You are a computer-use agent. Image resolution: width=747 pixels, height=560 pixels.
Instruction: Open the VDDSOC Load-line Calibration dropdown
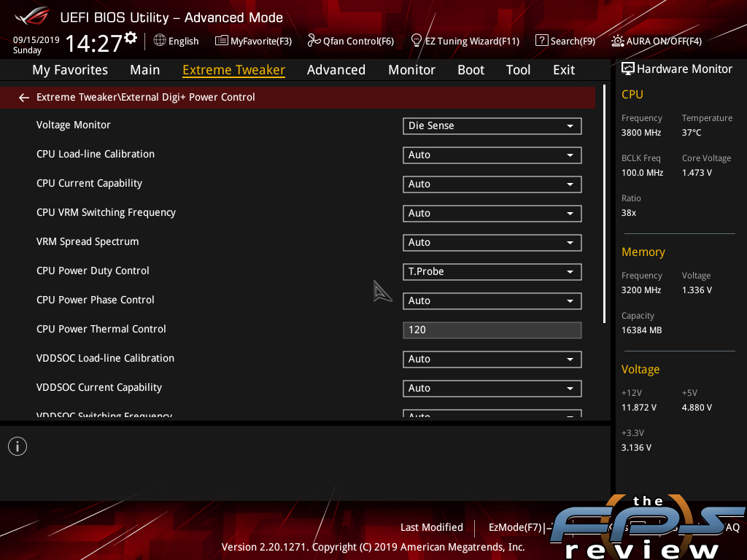(492, 359)
